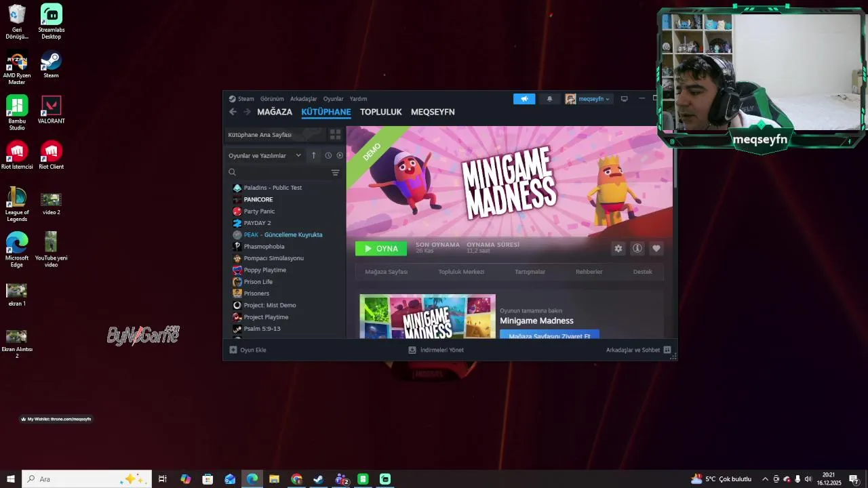Screen dimensions: 868x488
Task: Open Steam from the taskbar
Action: coord(318,479)
